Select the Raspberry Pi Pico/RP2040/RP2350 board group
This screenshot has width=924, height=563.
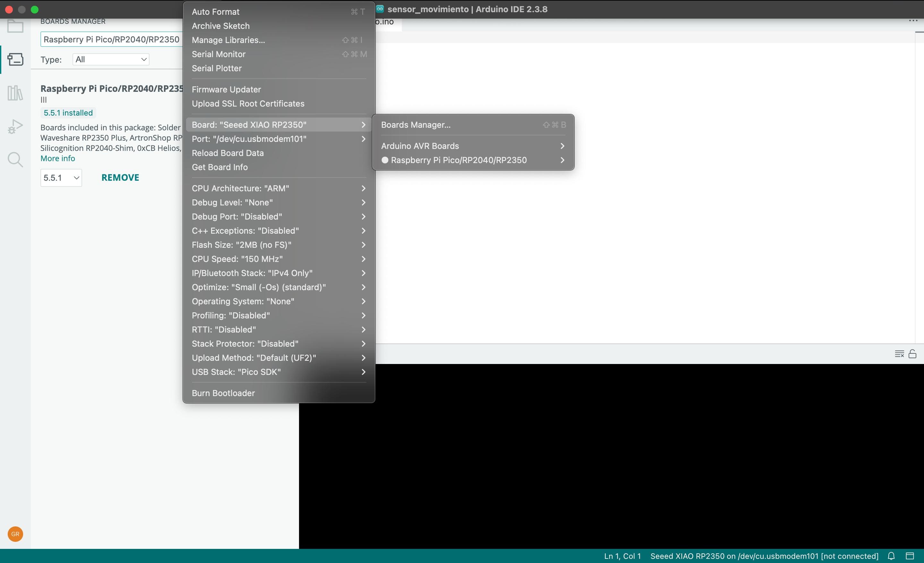point(458,160)
